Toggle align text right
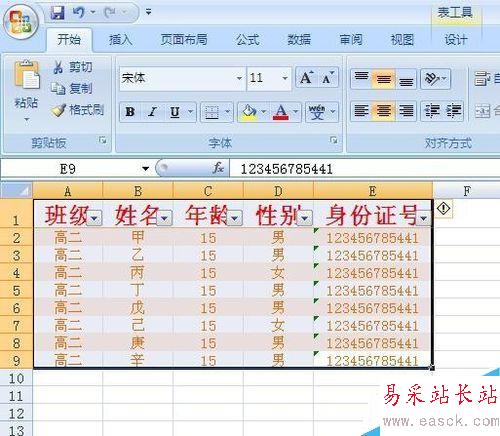 406,111
